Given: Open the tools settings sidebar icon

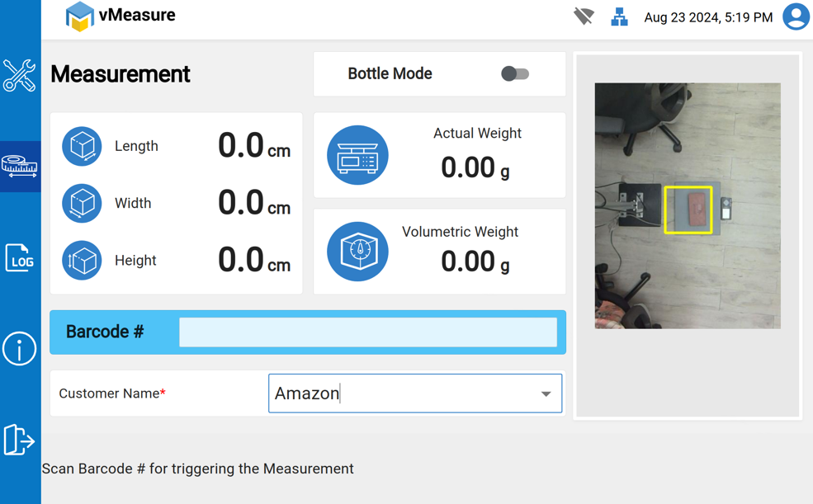Looking at the screenshot, I should tap(19, 75).
